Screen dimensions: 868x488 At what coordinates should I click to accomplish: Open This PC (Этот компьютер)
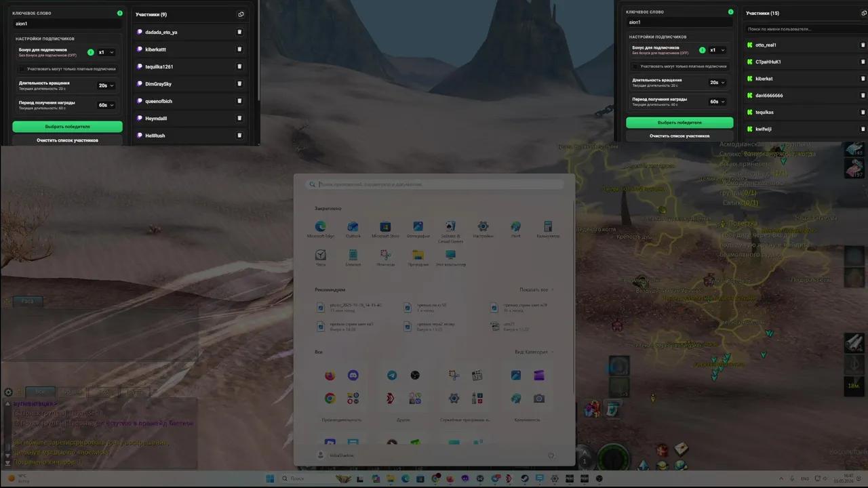click(x=450, y=258)
